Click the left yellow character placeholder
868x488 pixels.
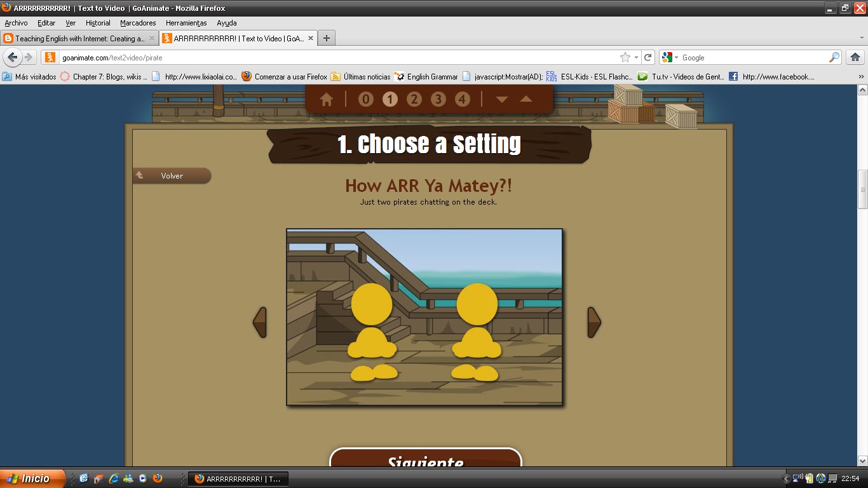(x=372, y=332)
